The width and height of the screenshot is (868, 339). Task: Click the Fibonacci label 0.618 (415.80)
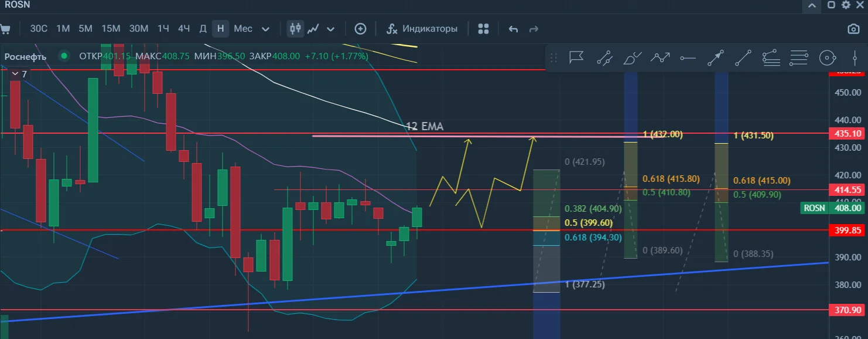click(671, 179)
